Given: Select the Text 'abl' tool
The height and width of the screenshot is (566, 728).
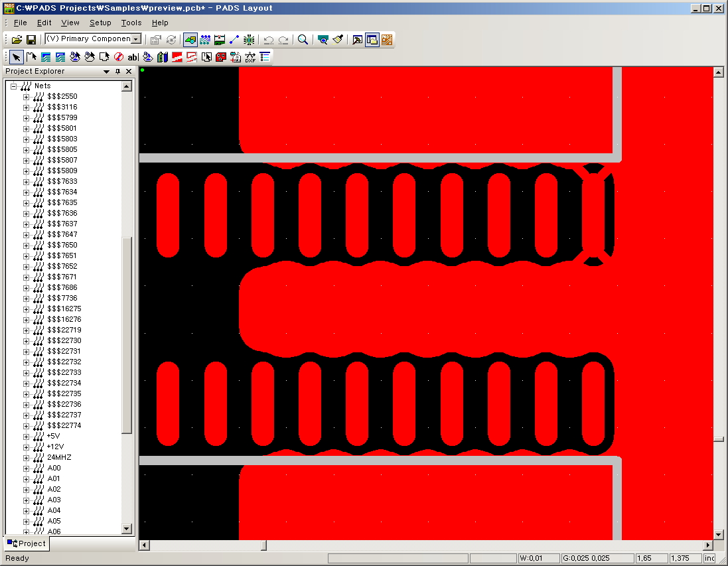Looking at the screenshot, I should [133, 57].
